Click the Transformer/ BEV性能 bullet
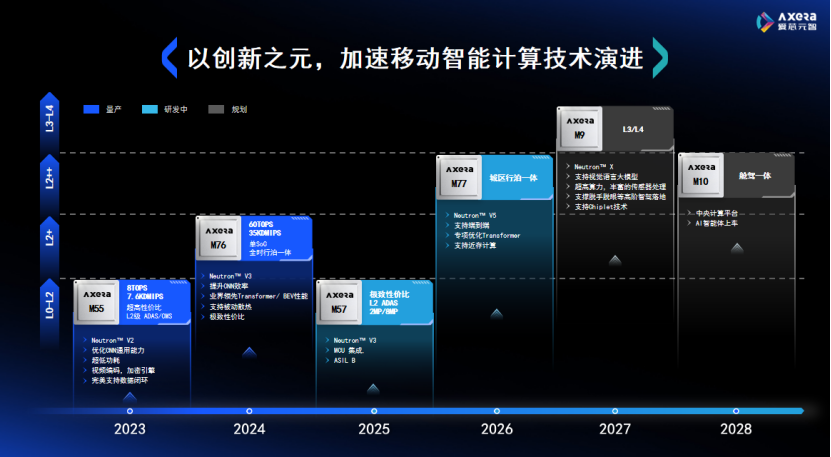This screenshot has width=831, height=457. (259, 296)
